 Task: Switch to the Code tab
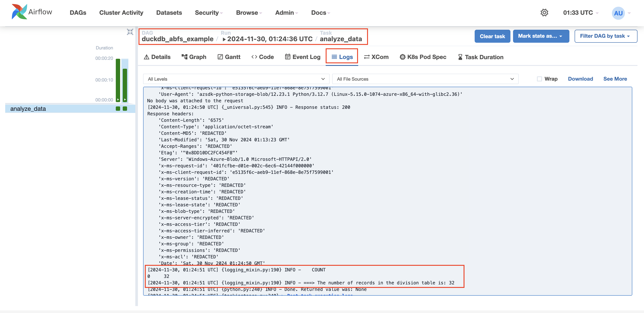[x=263, y=57]
